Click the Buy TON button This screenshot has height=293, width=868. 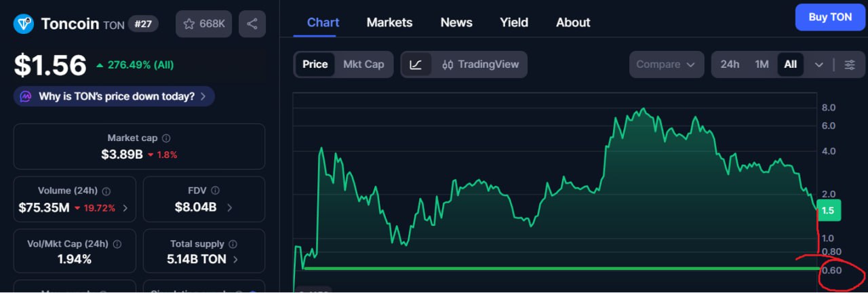tap(830, 18)
